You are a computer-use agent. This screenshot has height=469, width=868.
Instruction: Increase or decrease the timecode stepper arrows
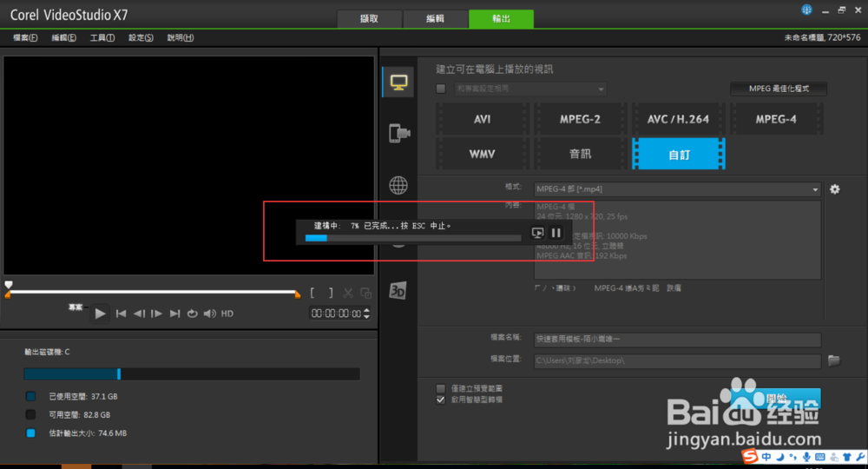pos(366,314)
